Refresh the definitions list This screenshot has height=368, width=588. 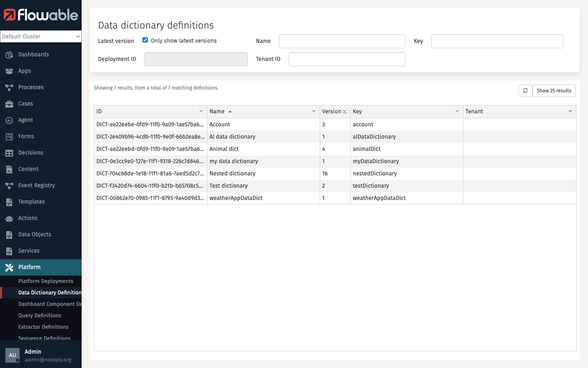tap(525, 90)
